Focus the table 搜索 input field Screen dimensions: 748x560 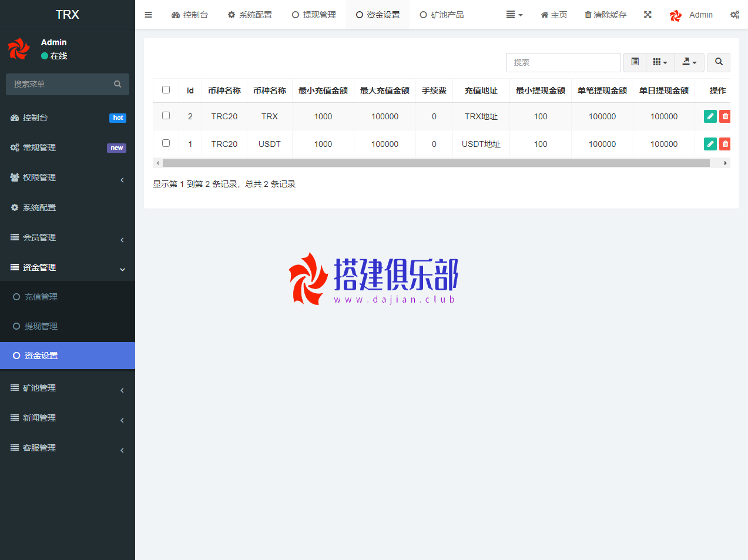tap(563, 62)
